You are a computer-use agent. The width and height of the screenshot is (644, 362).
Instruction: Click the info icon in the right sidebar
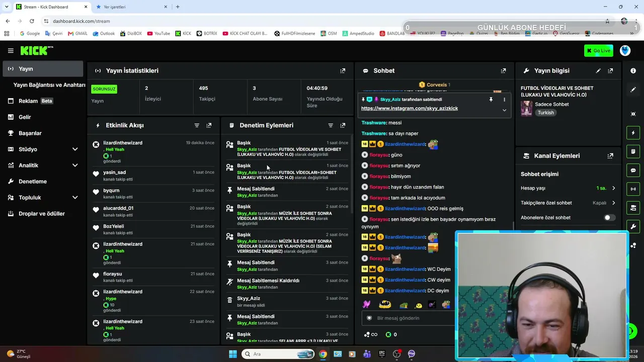(x=633, y=71)
